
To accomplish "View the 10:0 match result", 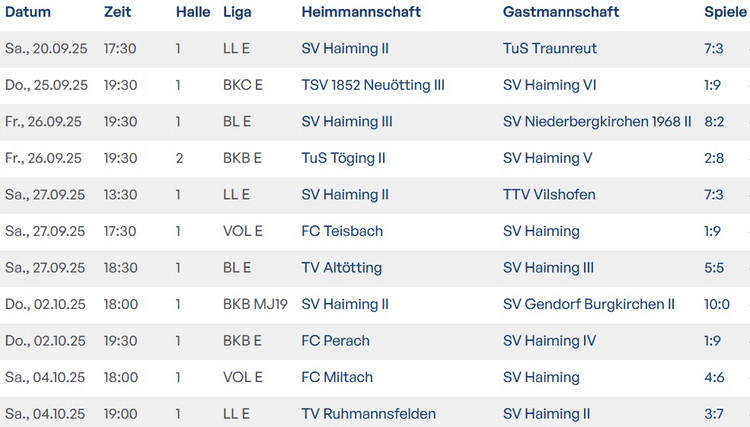I will 717,304.
